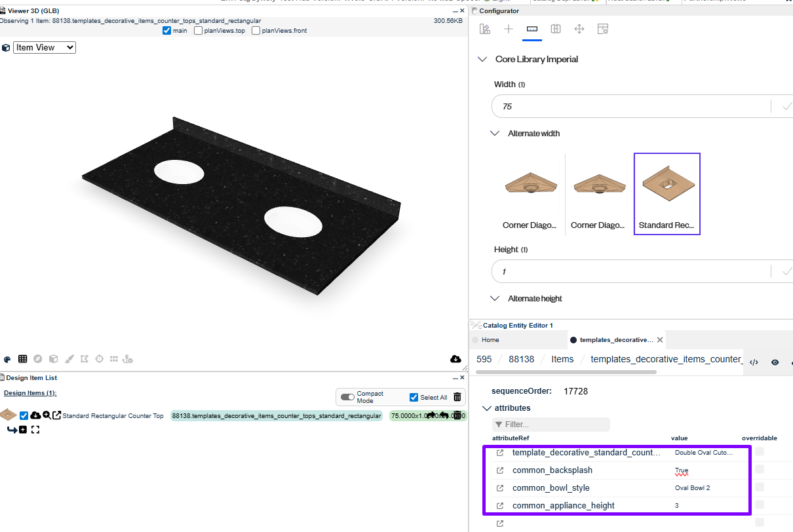This screenshot has height=532, width=793.
Task: Switch to the Home tab
Action: tap(490, 340)
